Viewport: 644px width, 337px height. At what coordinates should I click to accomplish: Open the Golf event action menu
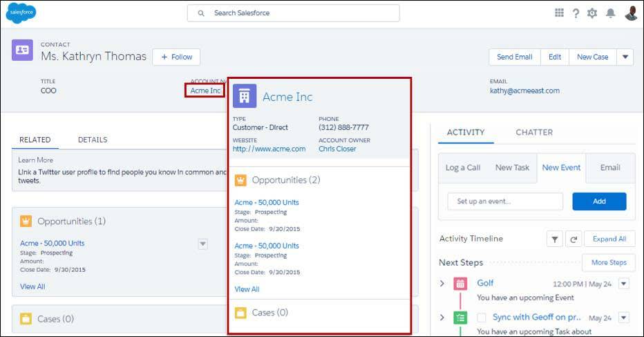624,284
